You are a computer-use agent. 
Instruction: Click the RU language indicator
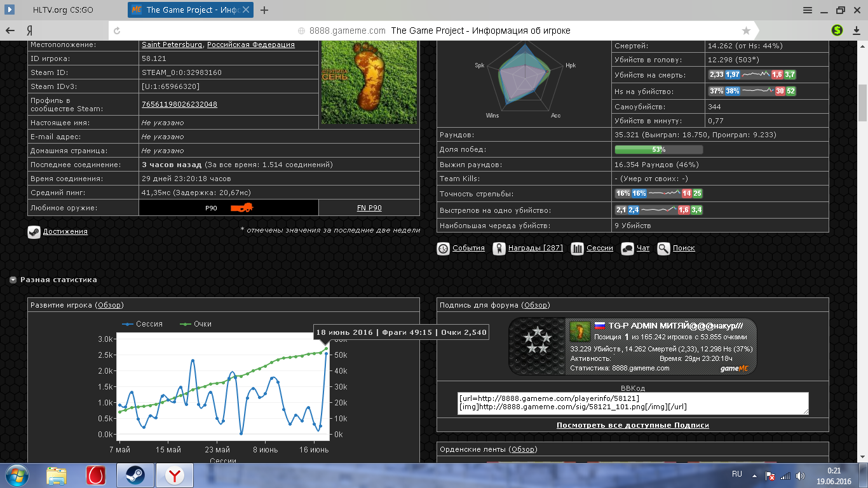click(737, 474)
